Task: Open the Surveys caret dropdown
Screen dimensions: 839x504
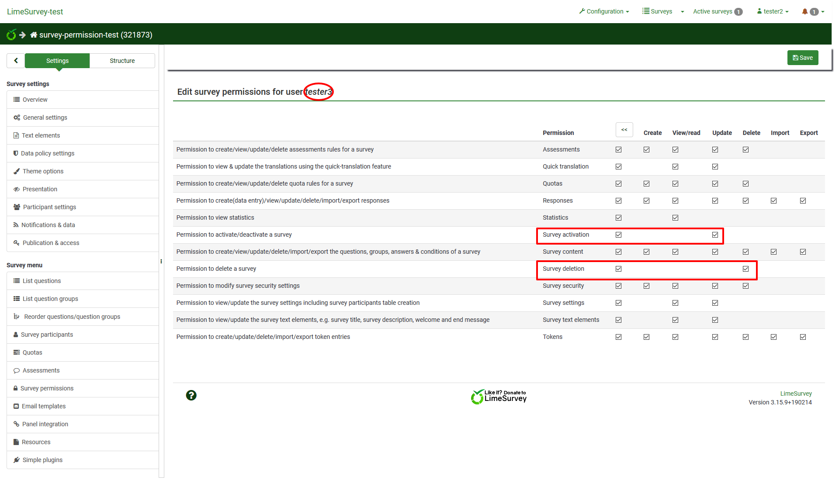Action: [682, 12]
